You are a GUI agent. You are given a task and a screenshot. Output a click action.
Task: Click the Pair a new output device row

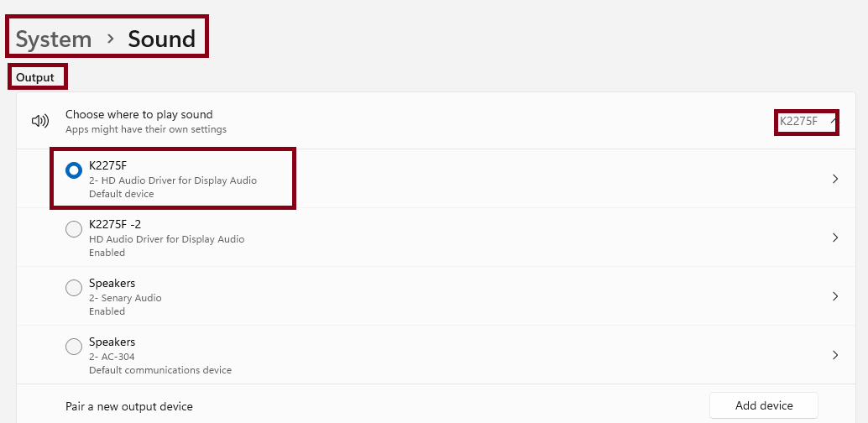(x=437, y=405)
